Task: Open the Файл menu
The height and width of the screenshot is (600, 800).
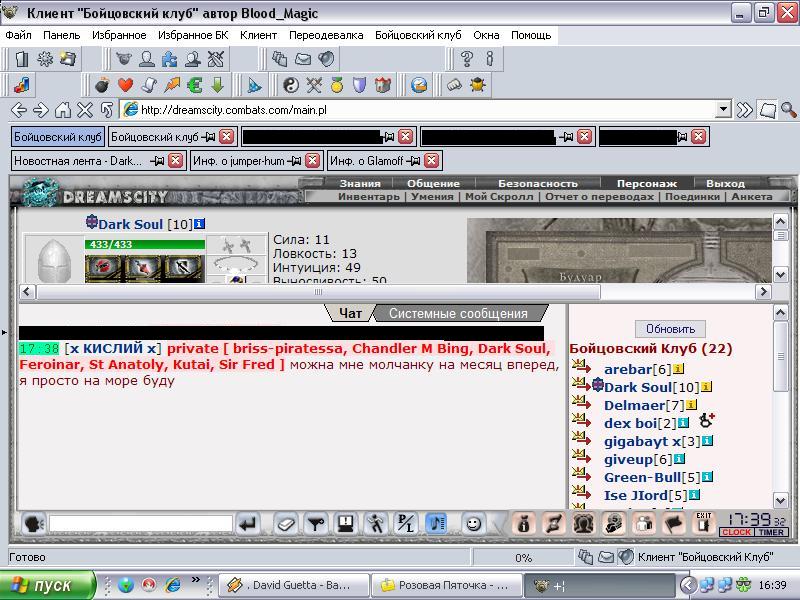Action: tap(18, 35)
